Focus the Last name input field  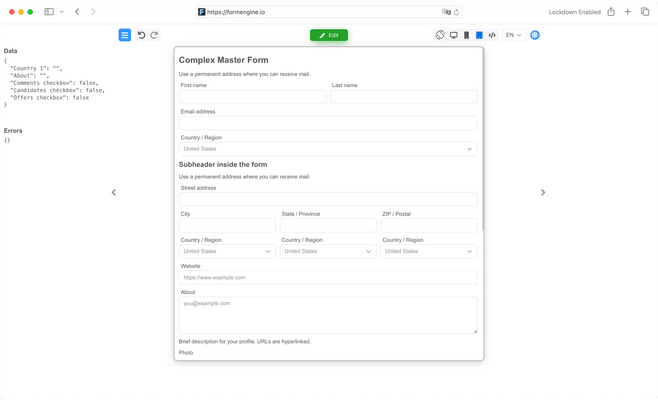[404, 97]
